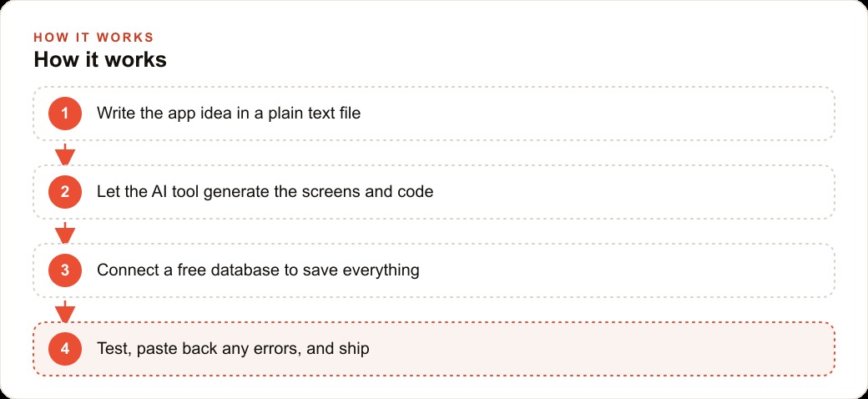Select the highlighted step 4 card

(x=434, y=349)
